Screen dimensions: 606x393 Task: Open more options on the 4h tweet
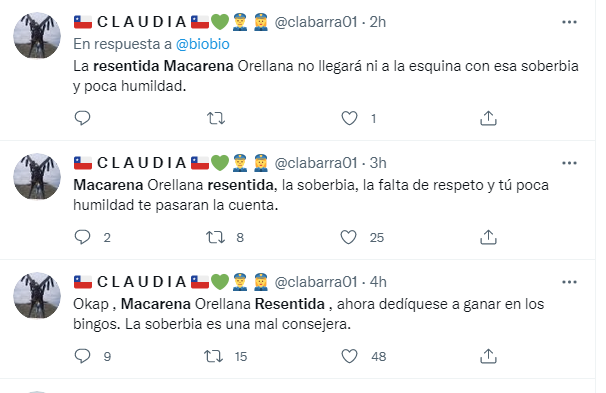click(x=569, y=282)
